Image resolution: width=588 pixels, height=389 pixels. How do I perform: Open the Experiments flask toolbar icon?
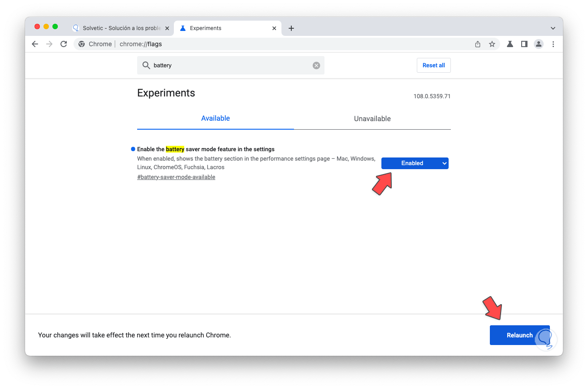pyautogui.click(x=510, y=44)
